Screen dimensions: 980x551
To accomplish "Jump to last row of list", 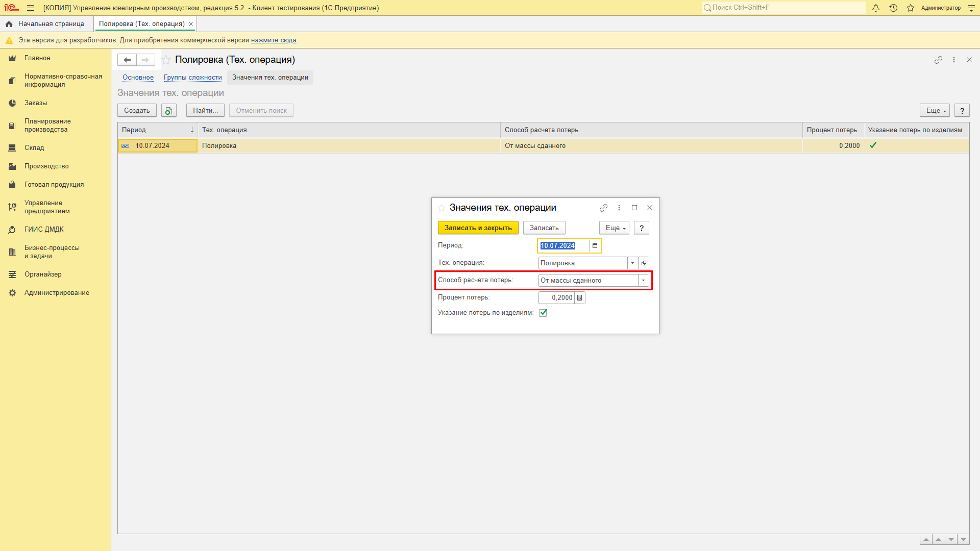I will (963, 540).
